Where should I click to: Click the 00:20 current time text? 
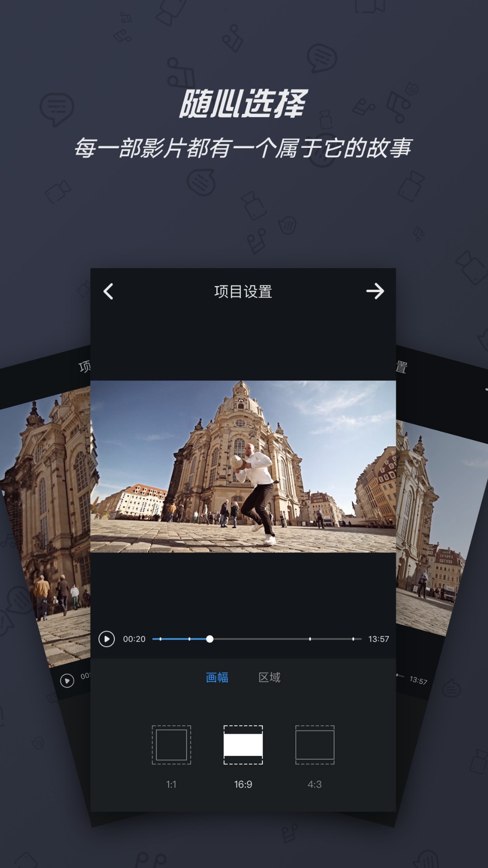click(x=134, y=639)
